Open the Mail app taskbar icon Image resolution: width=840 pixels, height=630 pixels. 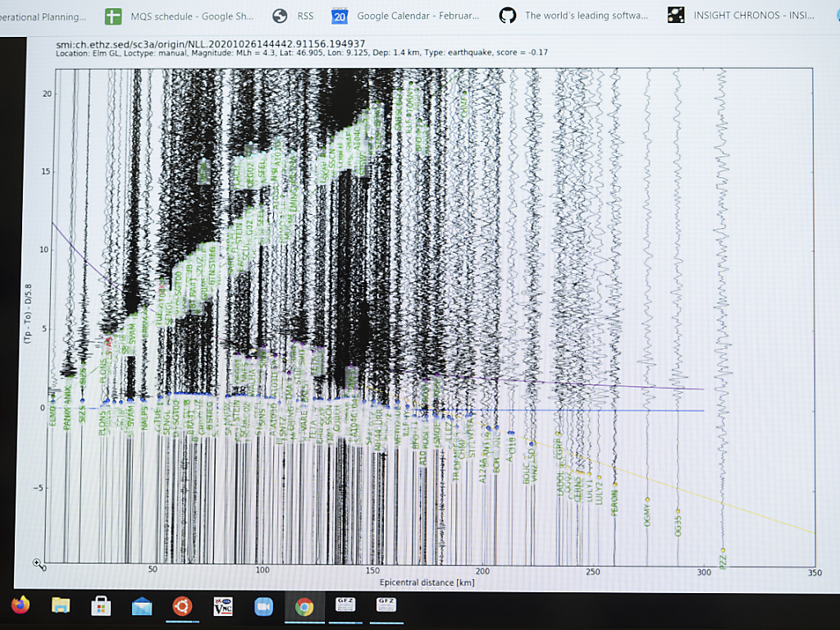click(142, 606)
